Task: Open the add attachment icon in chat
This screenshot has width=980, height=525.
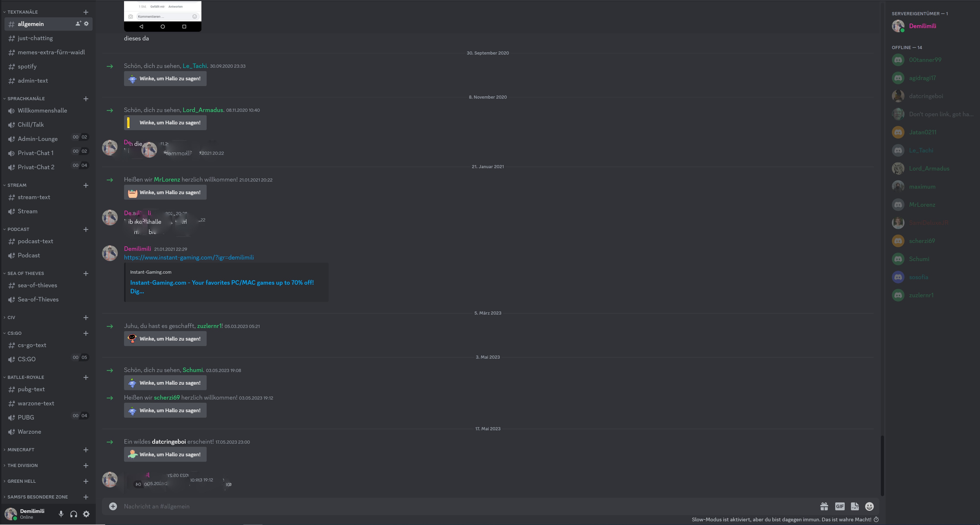Action: pyautogui.click(x=112, y=506)
